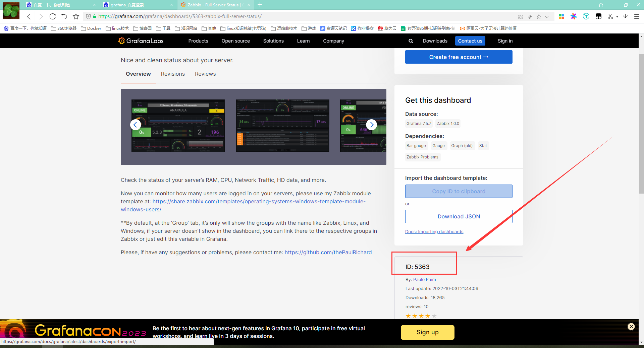Expand the address bar dropdown chevron

tap(547, 17)
